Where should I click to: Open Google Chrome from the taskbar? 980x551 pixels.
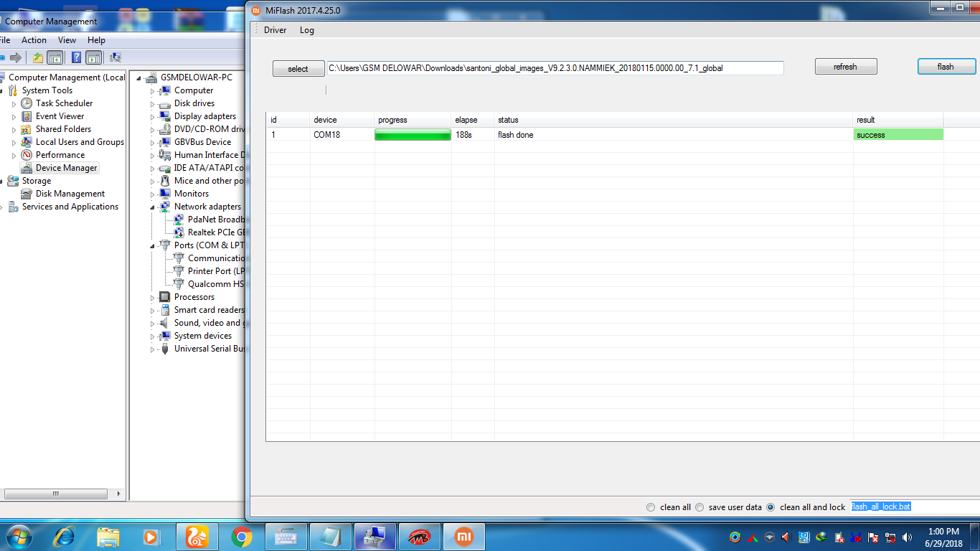242,536
